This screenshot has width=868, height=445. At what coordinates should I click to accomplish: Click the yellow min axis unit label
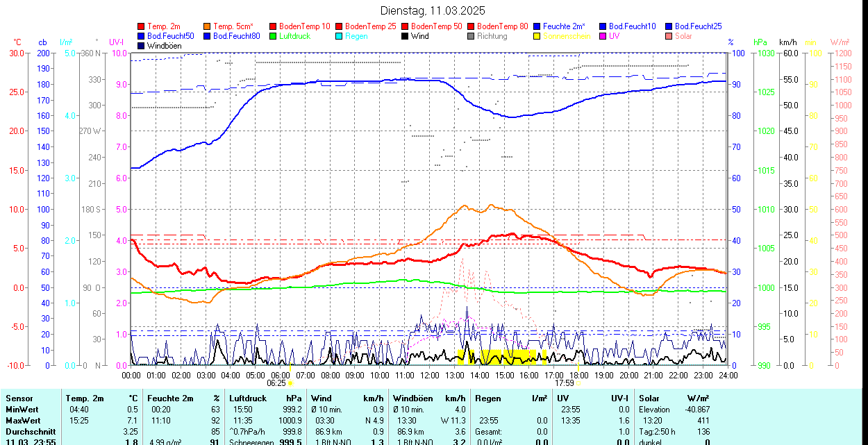810,42
